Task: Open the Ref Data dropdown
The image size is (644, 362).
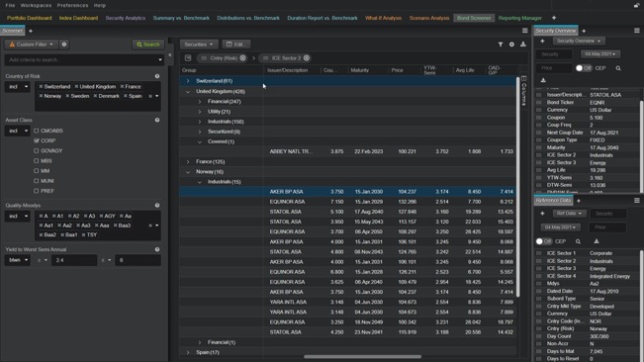Action: coord(569,214)
